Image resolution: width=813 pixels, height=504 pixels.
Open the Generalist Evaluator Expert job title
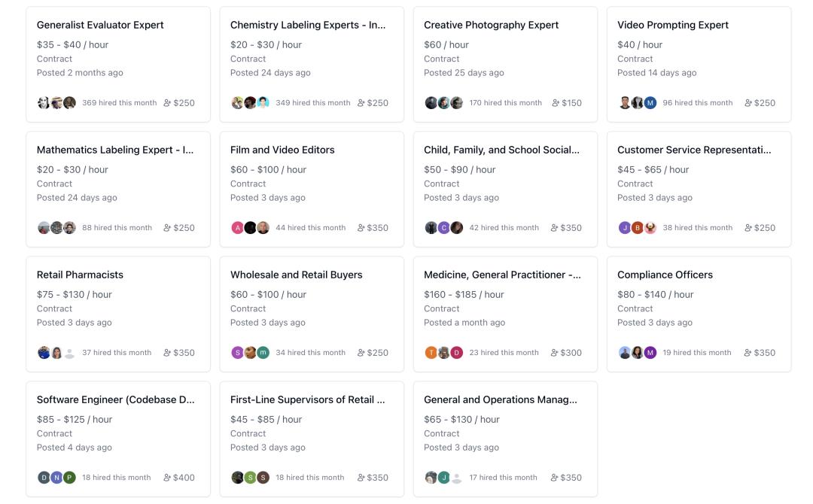pos(100,25)
